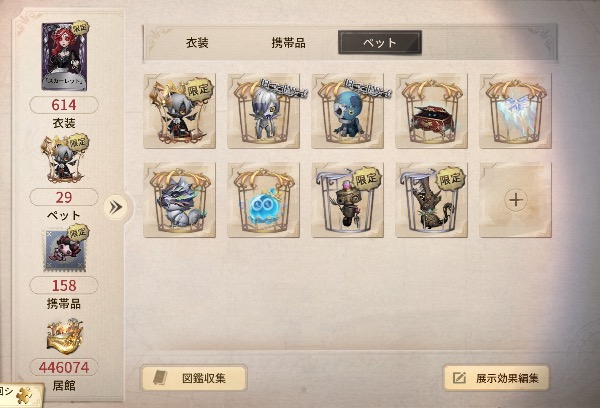Select the blue skull-faced pet
The height and width of the screenshot is (408, 600).
(x=347, y=111)
